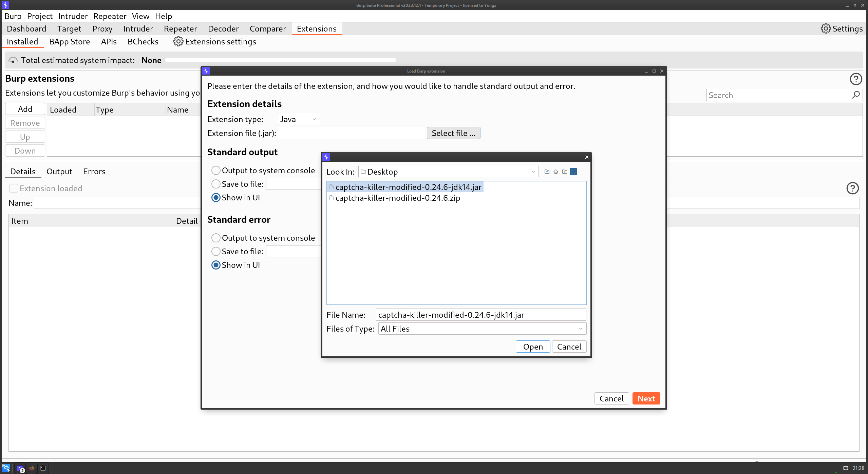
Task: Switch to the BApp Store tab
Action: point(70,41)
